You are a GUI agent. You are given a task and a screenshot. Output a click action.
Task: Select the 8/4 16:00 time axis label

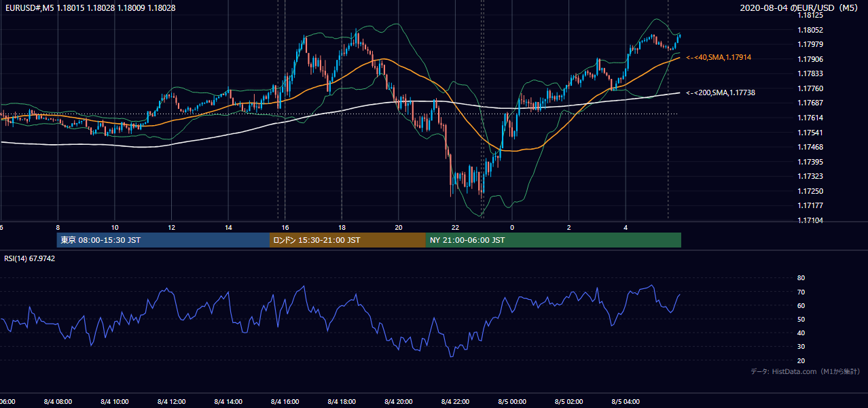[284, 401]
